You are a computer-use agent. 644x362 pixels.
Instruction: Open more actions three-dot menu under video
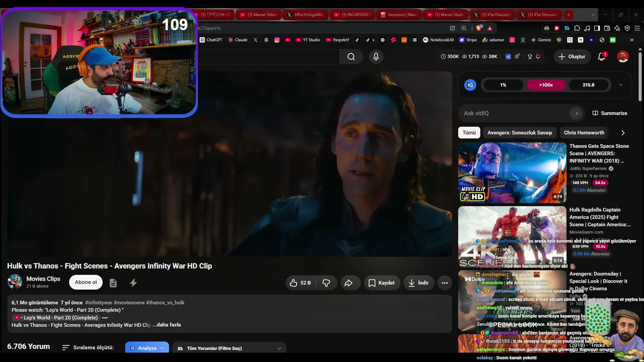coord(445,283)
